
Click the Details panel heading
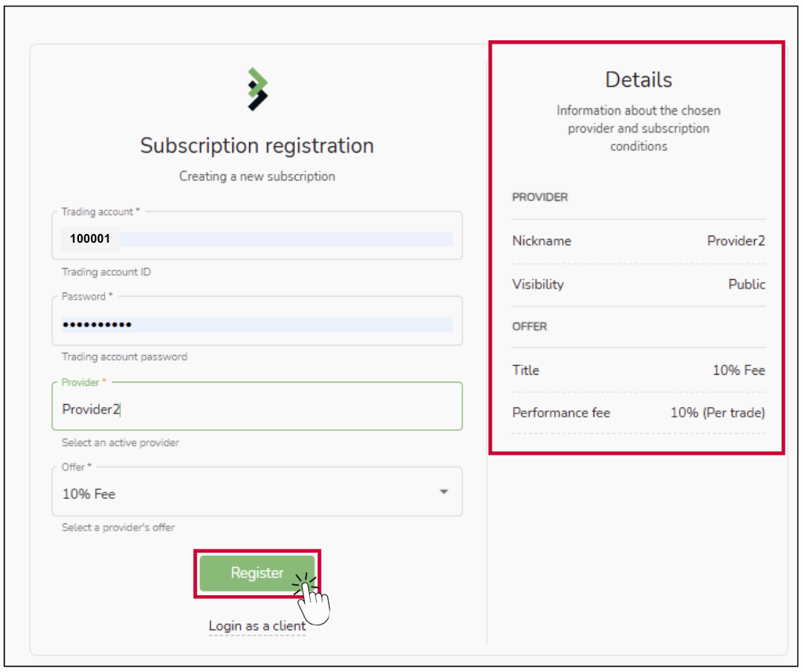pos(639,80)
